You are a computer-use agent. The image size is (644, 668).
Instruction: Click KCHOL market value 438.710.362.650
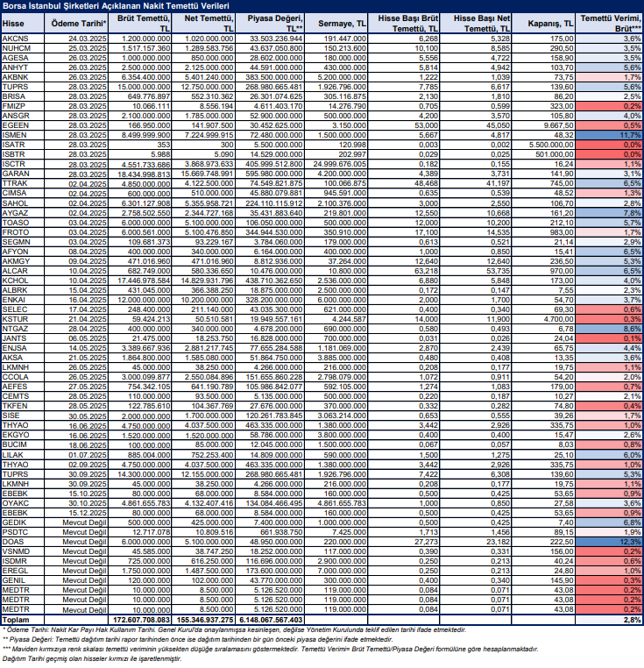coord(270,281)
